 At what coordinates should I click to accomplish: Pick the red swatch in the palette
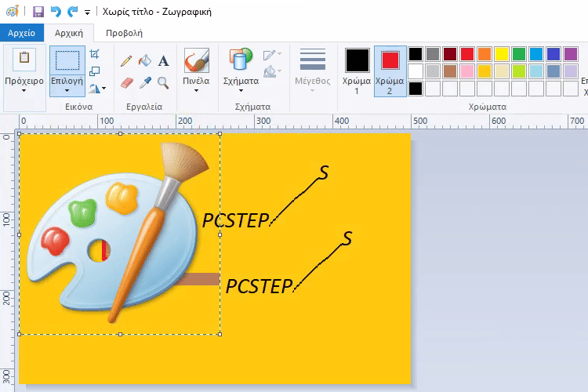pos(467,54)
